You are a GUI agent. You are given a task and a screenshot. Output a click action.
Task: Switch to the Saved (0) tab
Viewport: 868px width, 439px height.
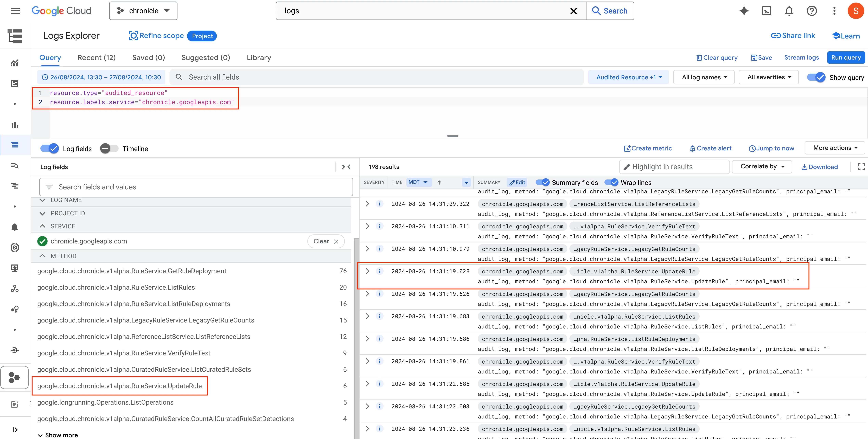tap(149, 58)
